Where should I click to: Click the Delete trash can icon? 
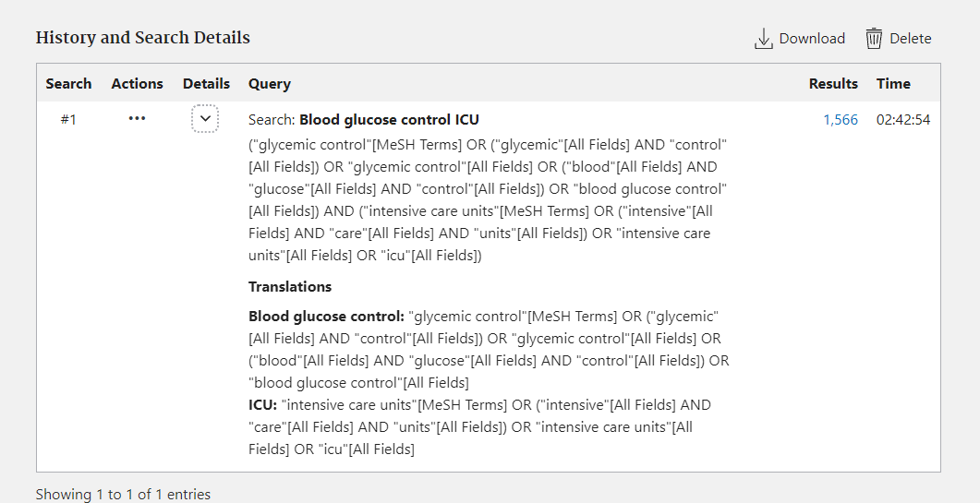click(x=874, y=39)
